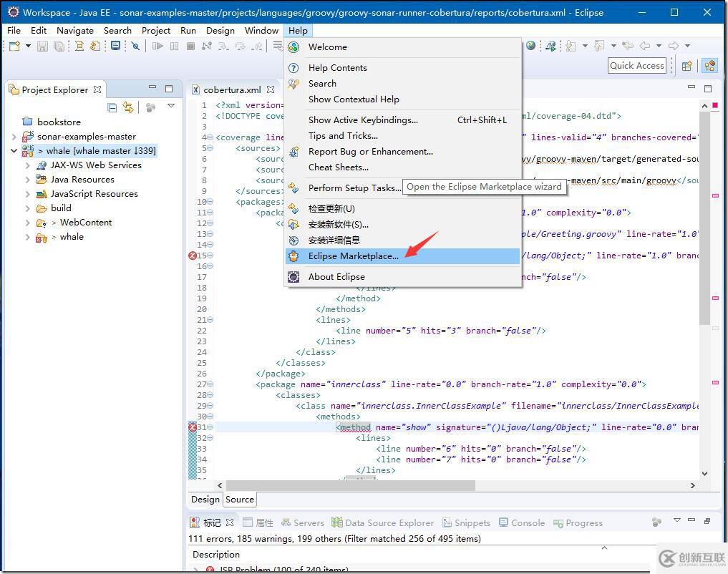This screenshot has width=728, height=574.
Task: Click the Resume debug toolbar icon
Action: [x=158, y=46]
